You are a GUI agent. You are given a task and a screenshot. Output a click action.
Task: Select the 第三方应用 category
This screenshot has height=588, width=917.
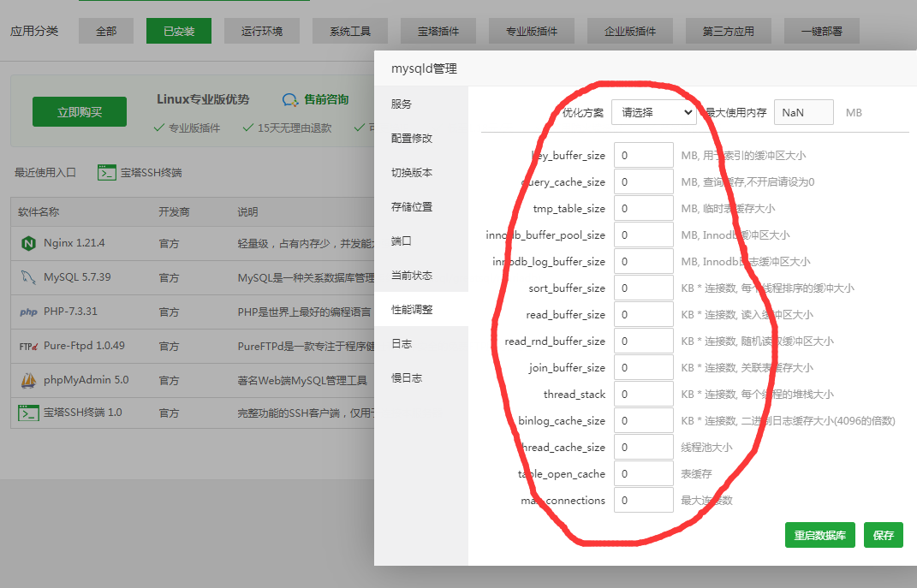click(x=728, y=31)
